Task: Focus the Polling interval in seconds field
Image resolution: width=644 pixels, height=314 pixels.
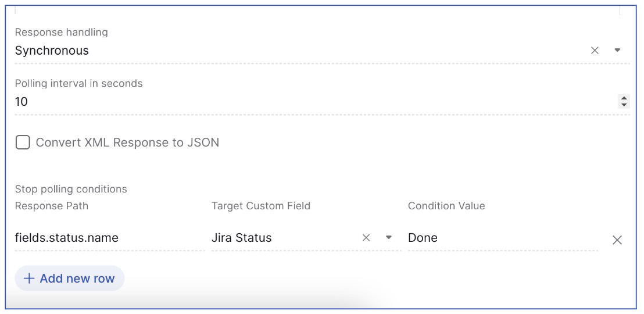Action: coord(291,102)
